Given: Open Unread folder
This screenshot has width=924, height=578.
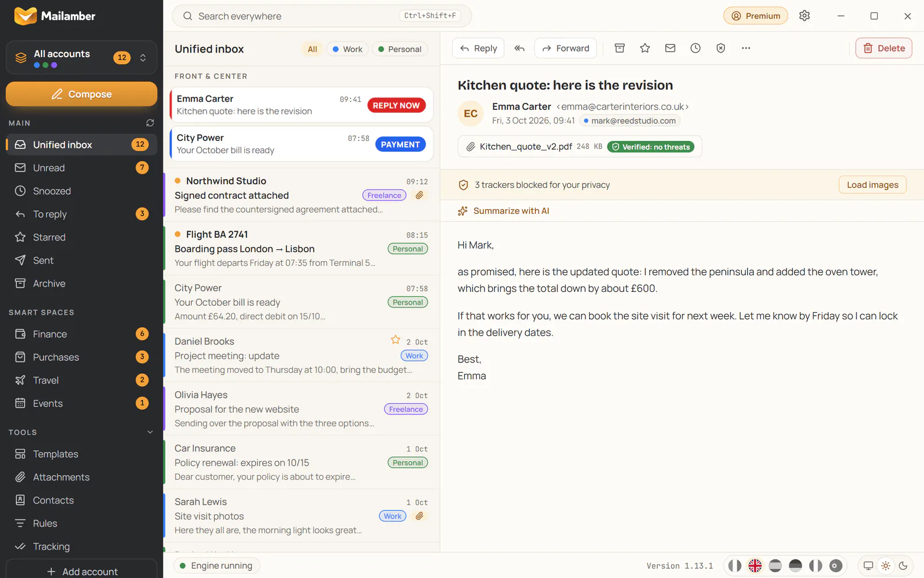Looking at the screenshot, I should [x=81, y=168].
